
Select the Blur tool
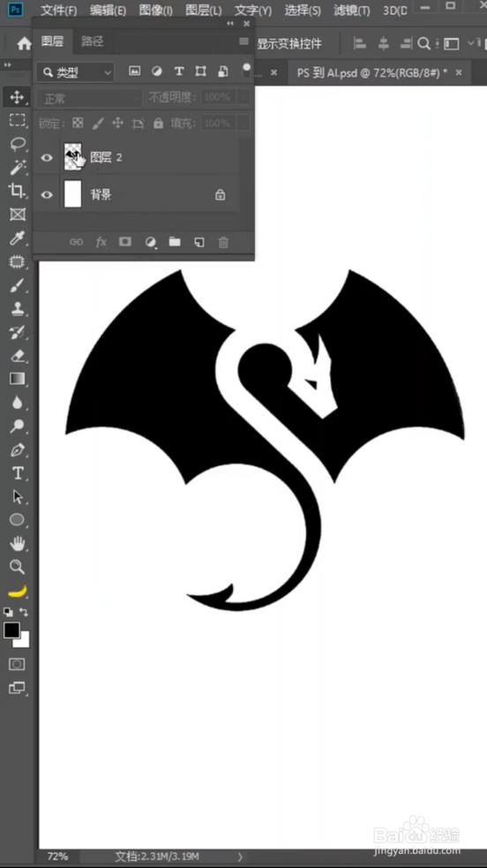(17, 403)
